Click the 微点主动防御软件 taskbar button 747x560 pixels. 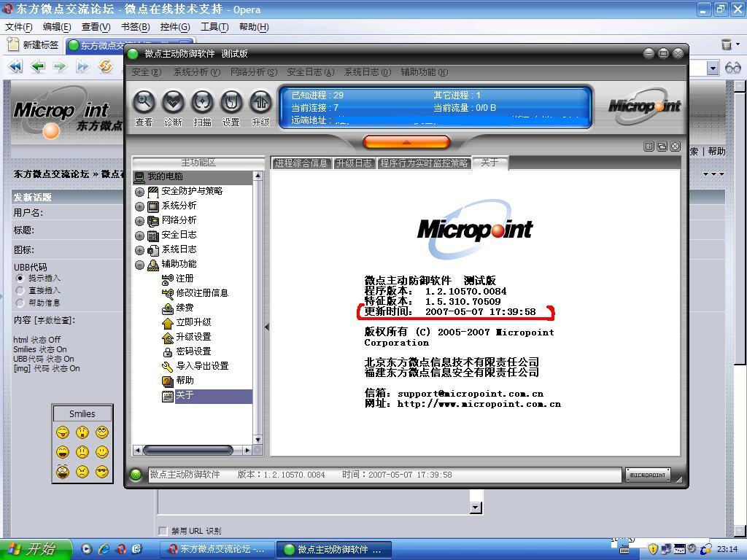(334, 550)
